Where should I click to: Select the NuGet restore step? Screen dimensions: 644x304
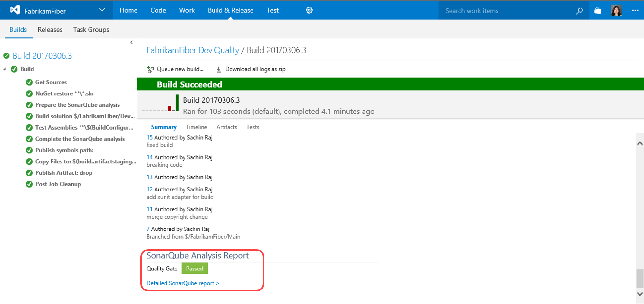coord(64,93)
